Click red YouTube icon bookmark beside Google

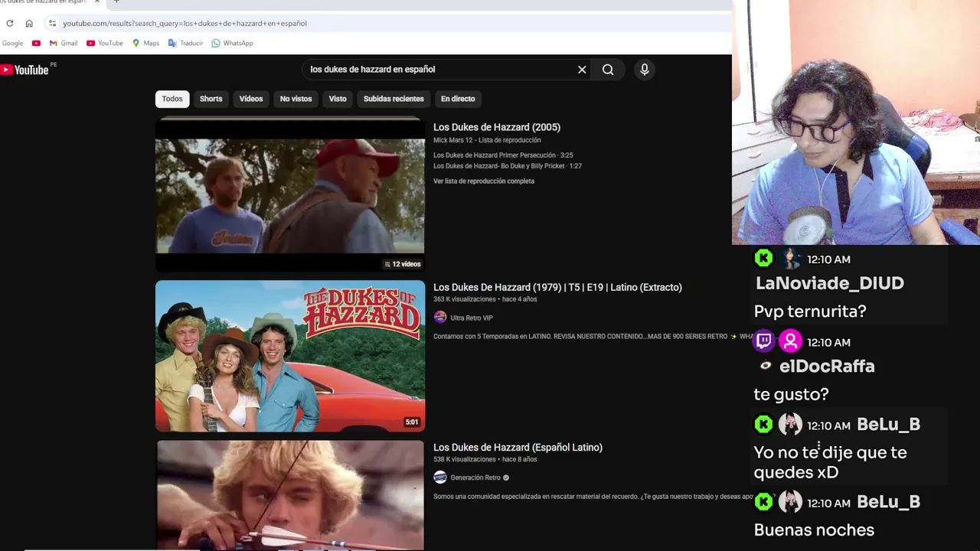tap(36, 43)
